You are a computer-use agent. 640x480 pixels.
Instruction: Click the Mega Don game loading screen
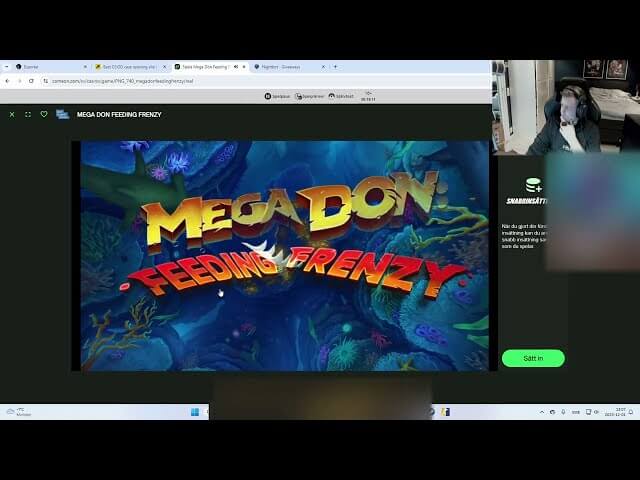pyautogui.click(x=284, y=256)
